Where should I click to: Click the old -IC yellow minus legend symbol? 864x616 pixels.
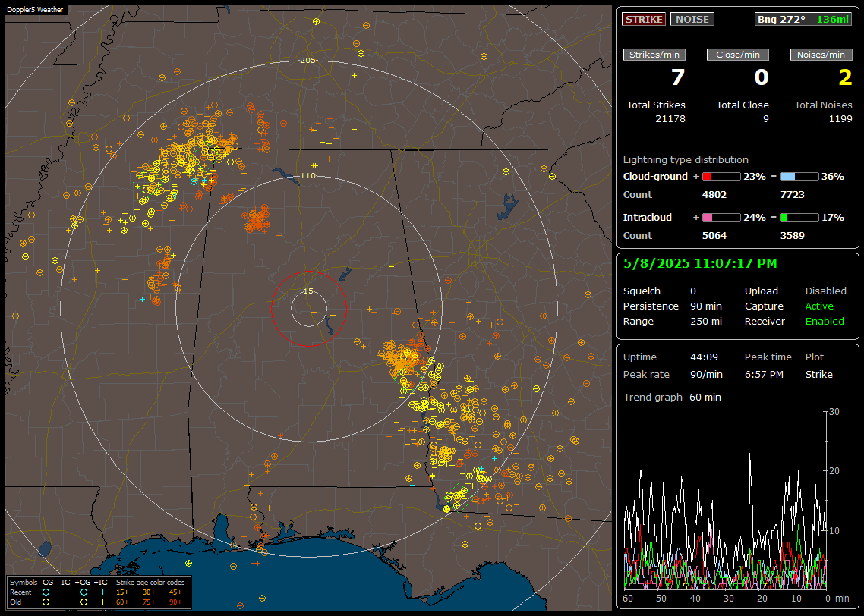tap(65, 602)
